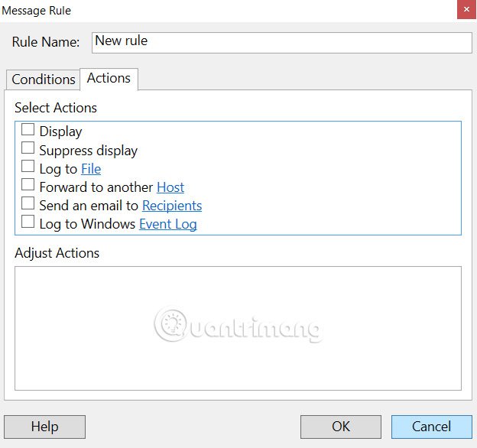Select the Actions tab
Viewport: 477px width, 448px height.
(109, 79)
